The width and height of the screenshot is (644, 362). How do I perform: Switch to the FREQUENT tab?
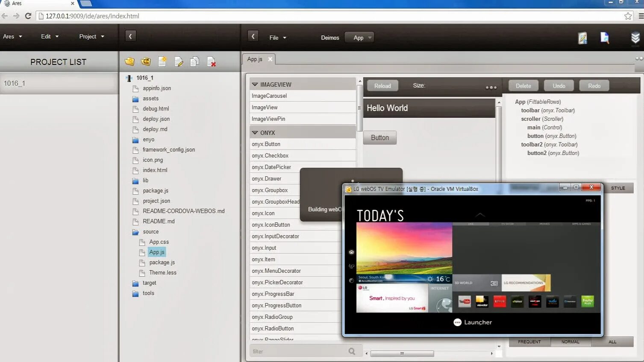click(x=529, y=342)
